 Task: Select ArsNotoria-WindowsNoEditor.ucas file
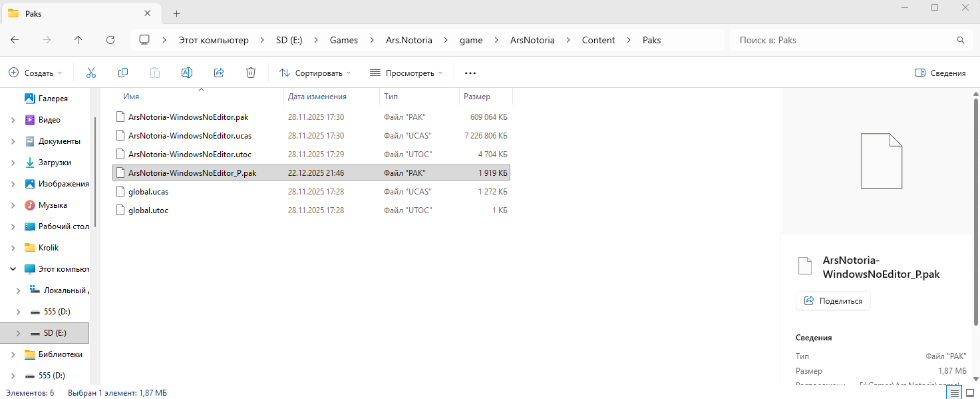point(311,135)
